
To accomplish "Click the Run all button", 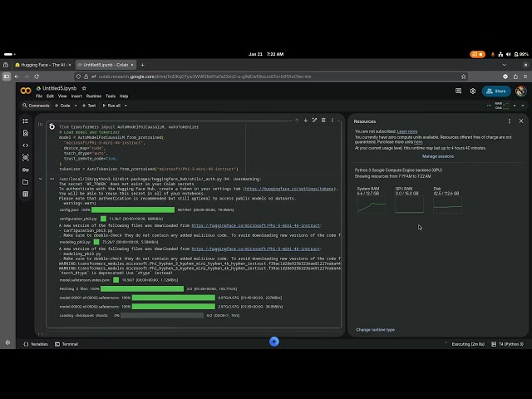I will (x=111, y=106).
